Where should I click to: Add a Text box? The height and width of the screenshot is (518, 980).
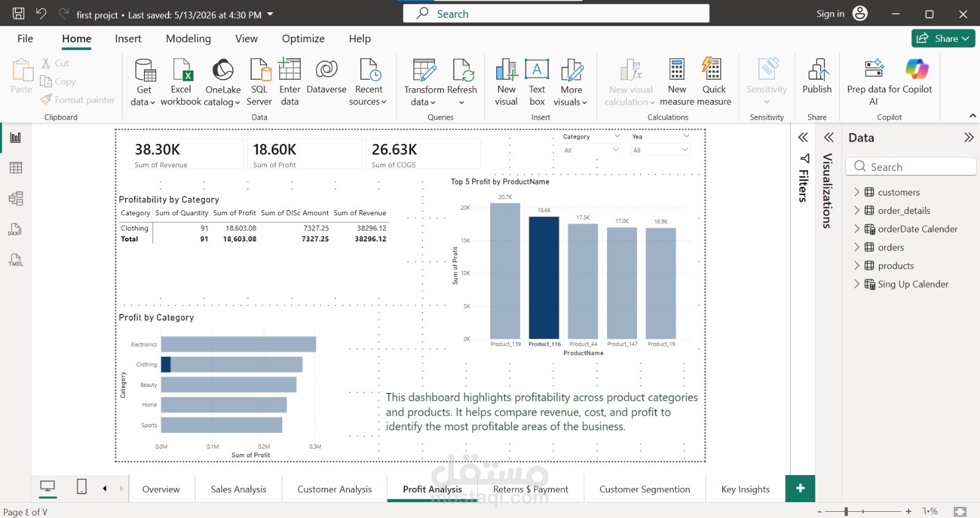click(537, 83)
